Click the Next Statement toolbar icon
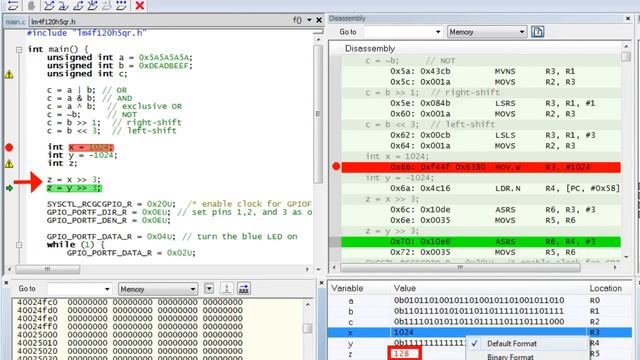The height and width of the screenshot is (360, 640). 93,5
